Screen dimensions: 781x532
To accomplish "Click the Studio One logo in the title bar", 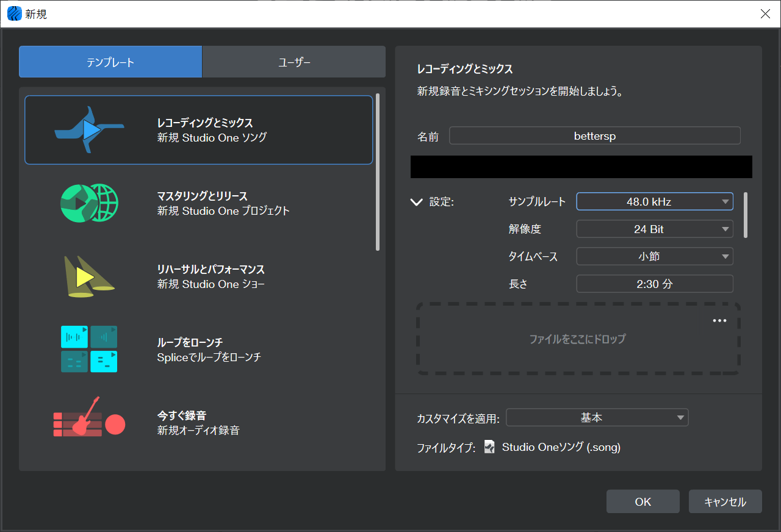I will [14, 13].
